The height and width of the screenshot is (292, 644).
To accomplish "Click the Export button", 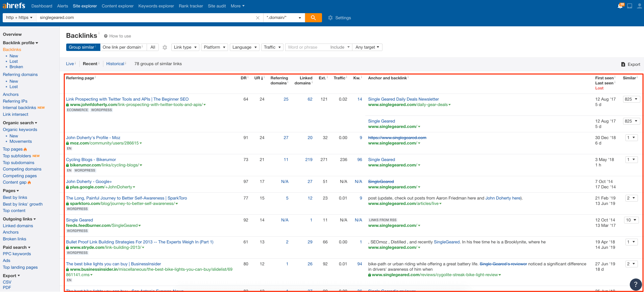I will 631,64.
